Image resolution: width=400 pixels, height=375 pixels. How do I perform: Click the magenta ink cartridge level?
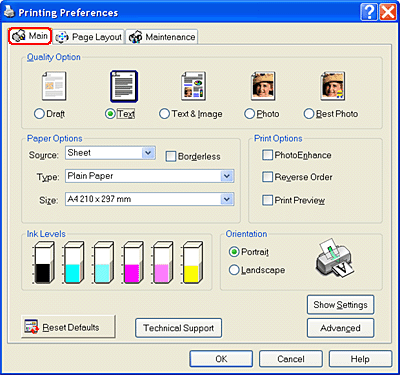[133, 263]
